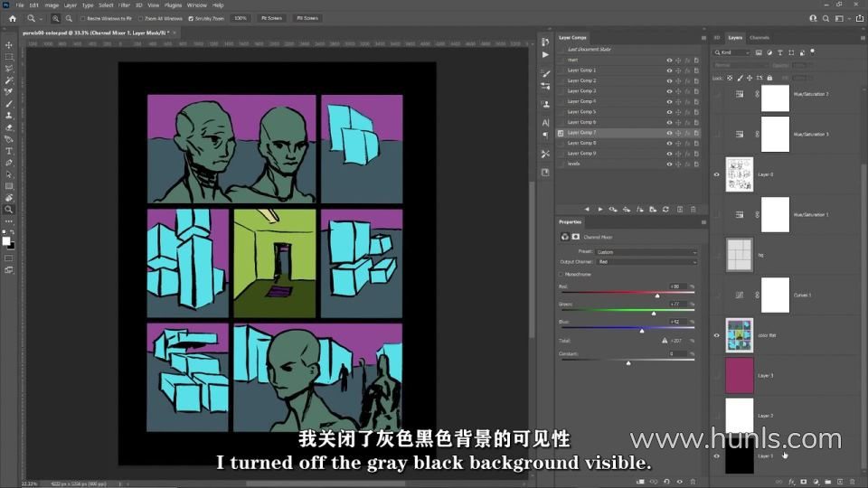Select the Magic Wand tool

point(9,80)
